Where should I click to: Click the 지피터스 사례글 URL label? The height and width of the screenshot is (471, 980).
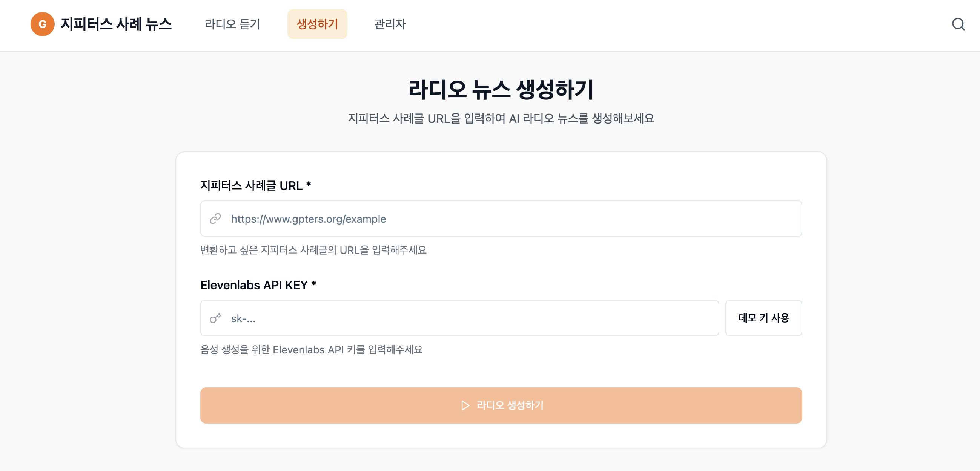251,185
